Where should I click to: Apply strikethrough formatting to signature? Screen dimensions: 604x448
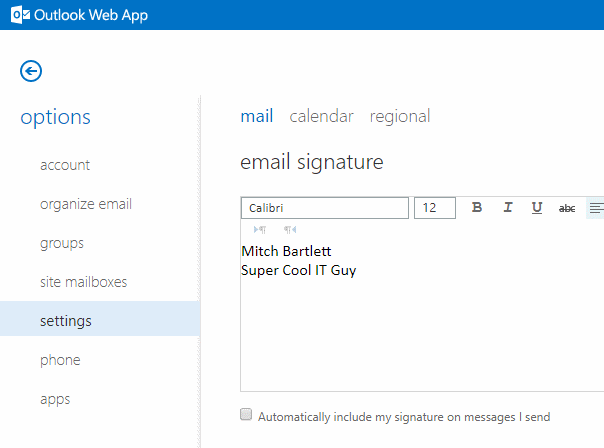click(x=567, y=208)
